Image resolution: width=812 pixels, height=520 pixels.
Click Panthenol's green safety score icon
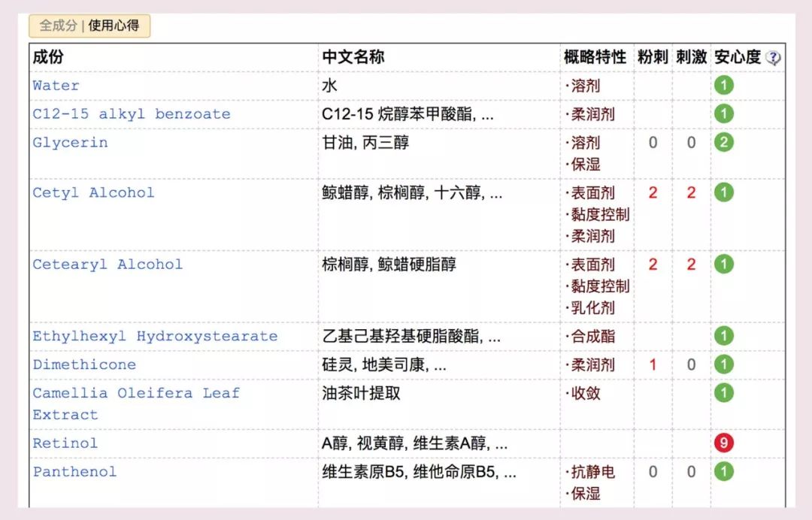(723, 471)
